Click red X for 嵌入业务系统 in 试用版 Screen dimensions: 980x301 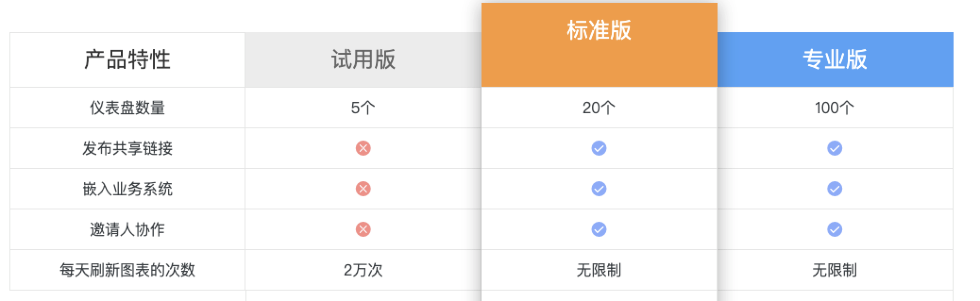(363, 189)
